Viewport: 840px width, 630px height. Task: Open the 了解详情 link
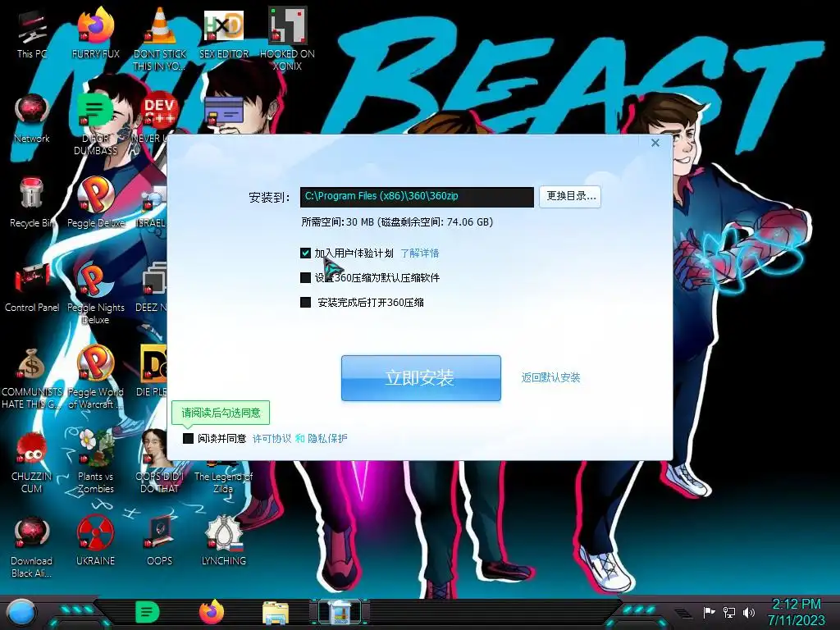pyautogui.click(x=419, y=253)
